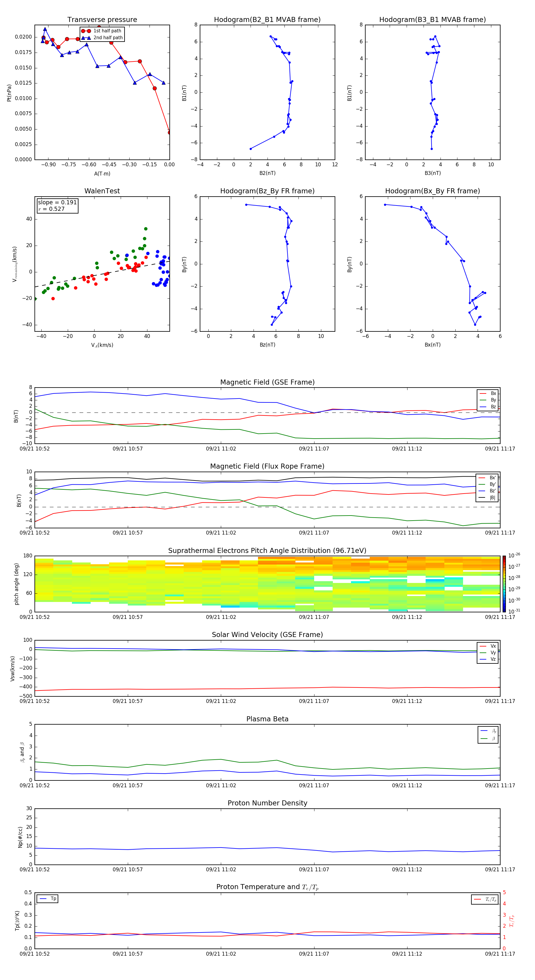The width and height of the screenshot is (535, 980).
Task: Click the colorbar's 10^-31 tick label
Action: (514, 611)
